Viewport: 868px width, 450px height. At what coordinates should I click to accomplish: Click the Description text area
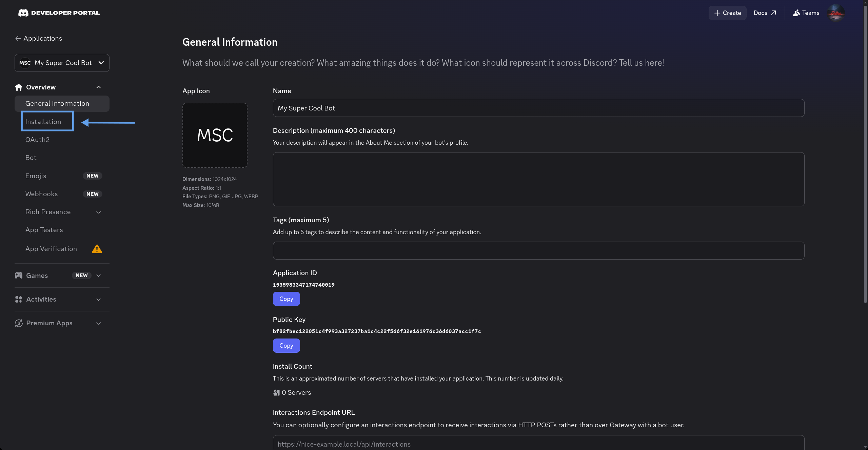[x=538, y=179]
